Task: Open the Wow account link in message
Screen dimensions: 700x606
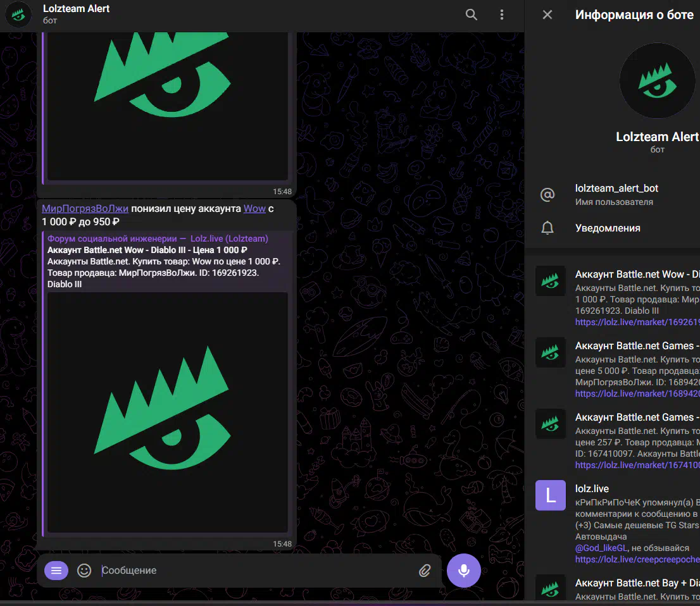Action: pos(254,208)
